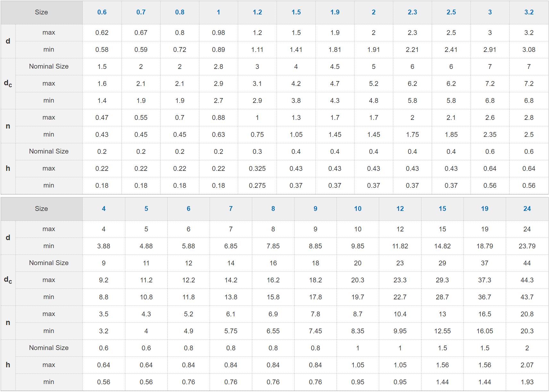
Task: Click the blue size 15 header link
Action: (x=442, y=209)
